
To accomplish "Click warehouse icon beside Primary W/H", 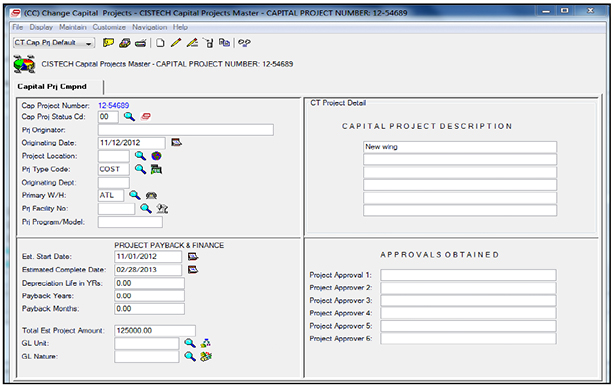I will (151, 195).
